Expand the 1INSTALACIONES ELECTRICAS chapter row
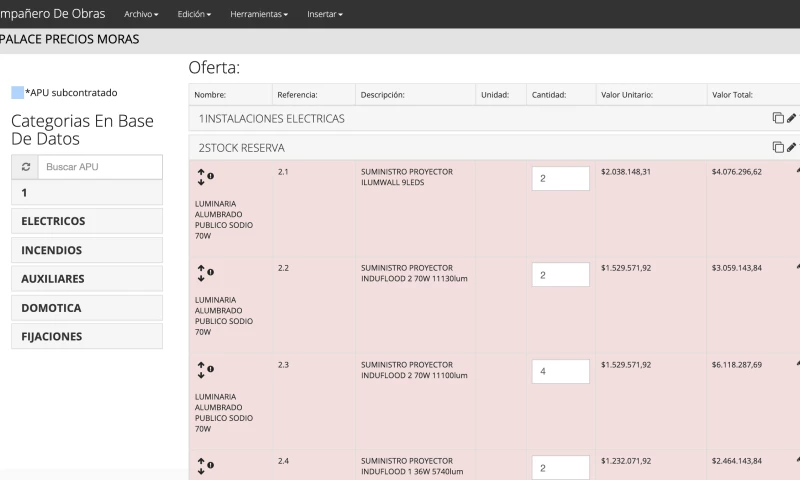The width and height of the screenshot is (800, 480). [x=494, y=118]
